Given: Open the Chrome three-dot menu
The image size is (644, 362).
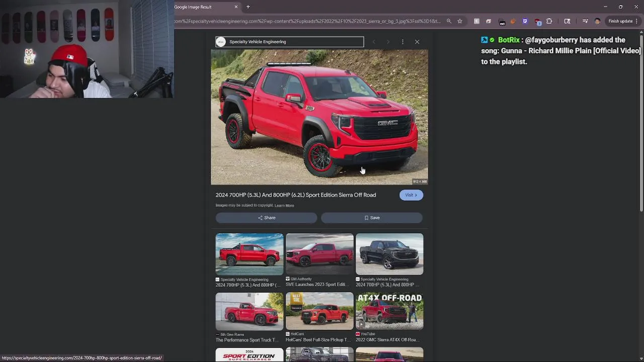Looking at the screenshot, I should pos(636,21).
